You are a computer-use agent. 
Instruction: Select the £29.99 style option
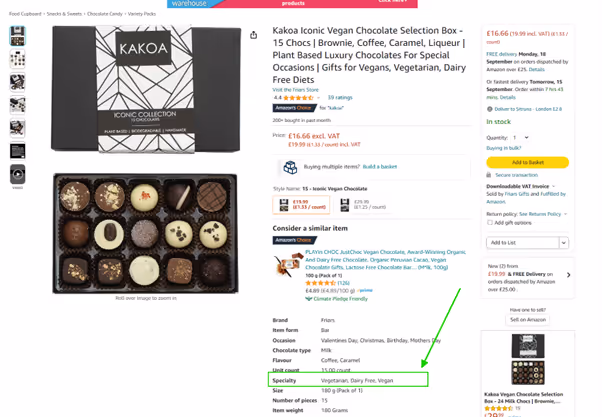[364, 205]
